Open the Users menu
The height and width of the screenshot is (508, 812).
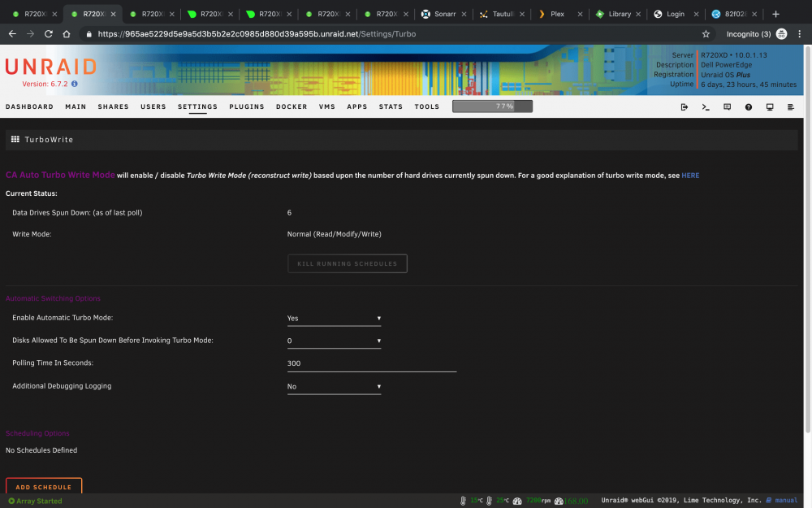point(153,106)
